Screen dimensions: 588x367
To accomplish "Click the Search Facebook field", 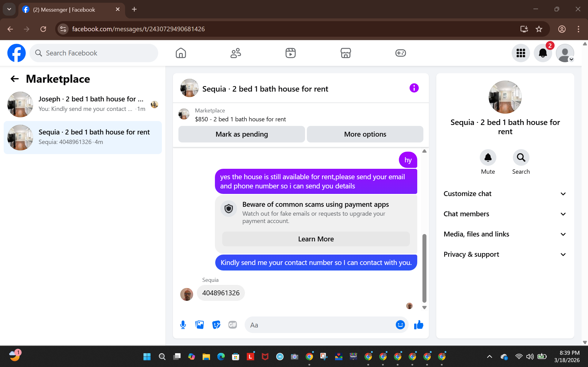I will 94,53.
